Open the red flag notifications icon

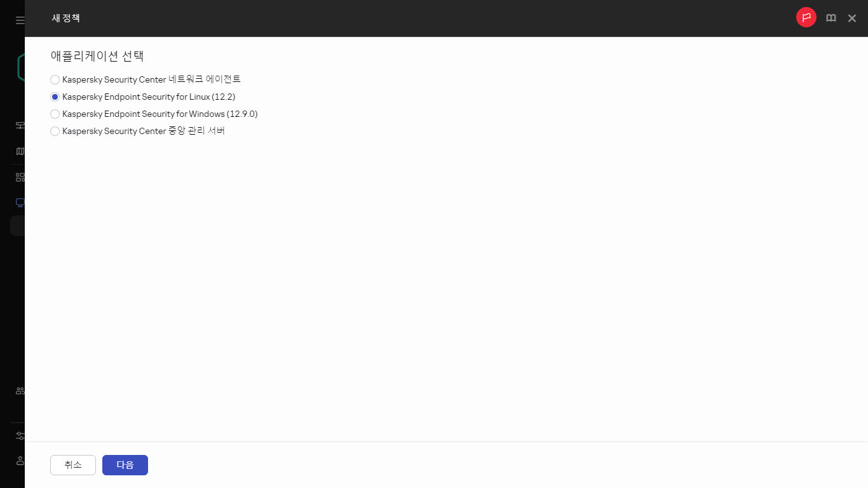[806, 18]
